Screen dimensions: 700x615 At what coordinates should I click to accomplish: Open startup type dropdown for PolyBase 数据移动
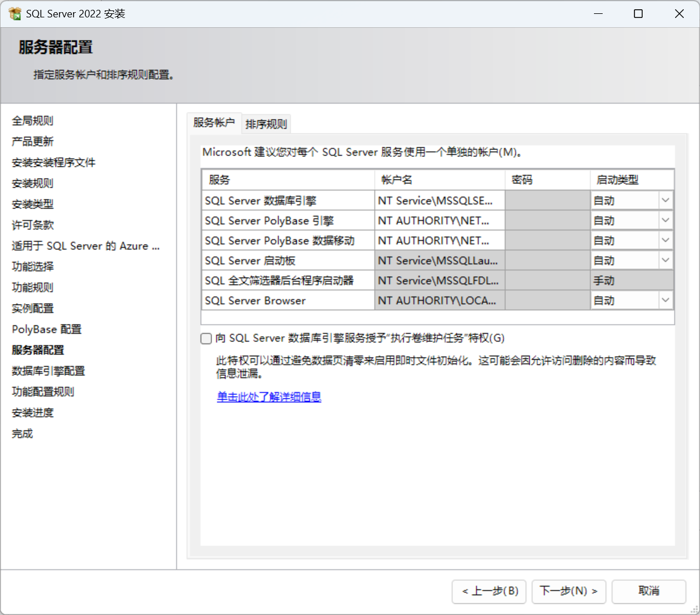pos(665,240)
